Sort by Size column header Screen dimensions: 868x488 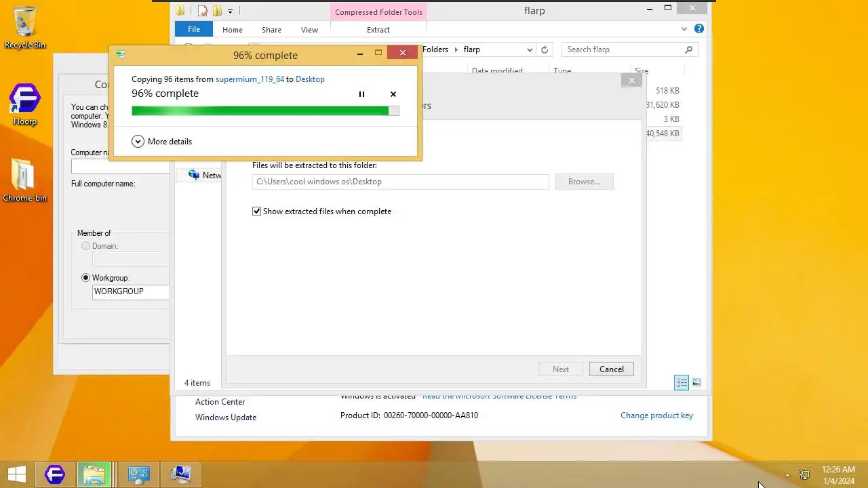pyautogui.click(x=642, y=70)
